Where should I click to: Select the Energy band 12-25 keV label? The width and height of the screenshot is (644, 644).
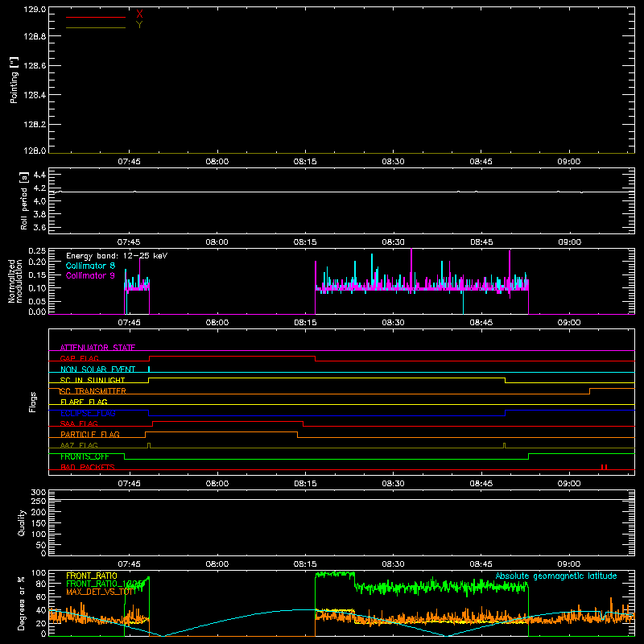pos(117,256)
